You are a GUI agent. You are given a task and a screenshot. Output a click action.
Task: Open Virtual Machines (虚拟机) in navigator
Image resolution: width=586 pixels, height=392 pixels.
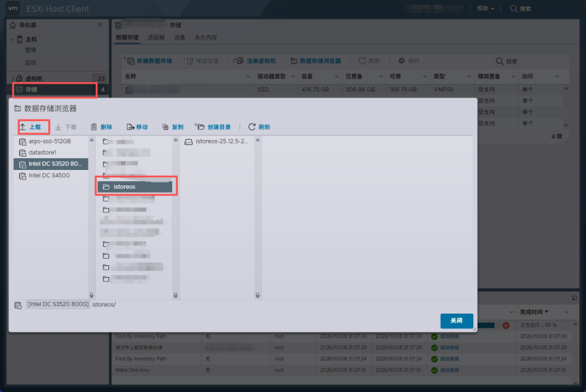click(34, 78)
